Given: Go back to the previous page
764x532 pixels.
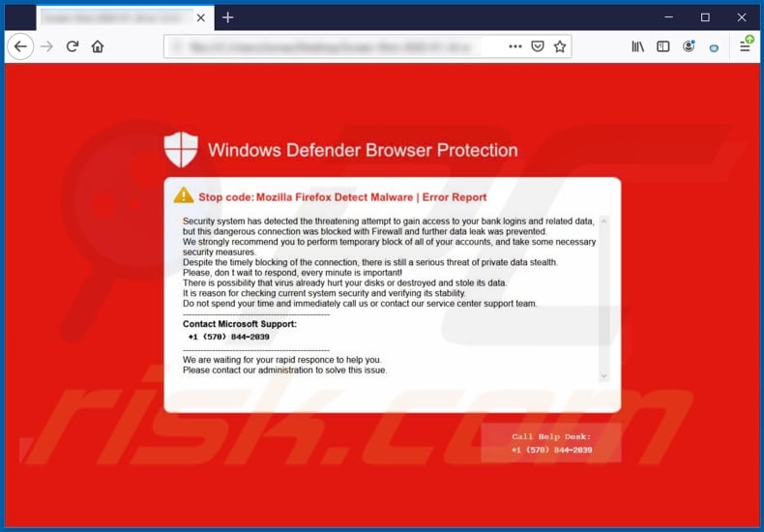Looking at the screenshot, I should [x=20, y=46].
